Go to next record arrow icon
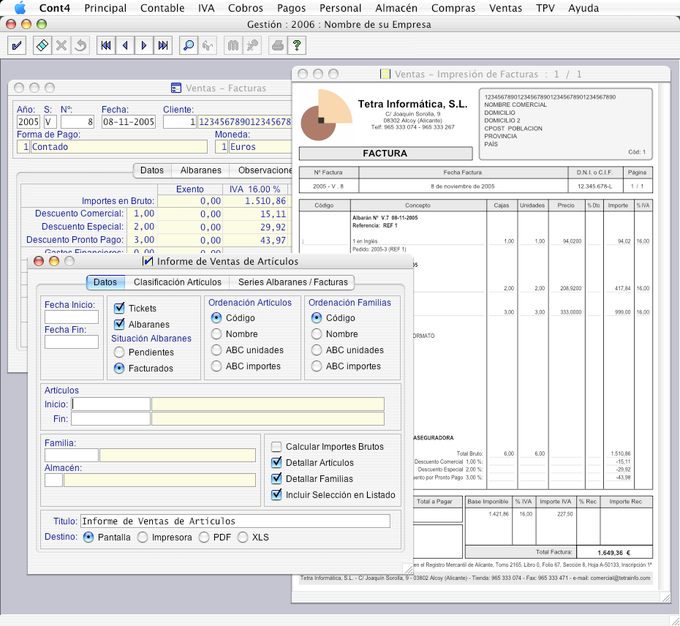This screenshot has width=680, height=626. click(145, 45)
